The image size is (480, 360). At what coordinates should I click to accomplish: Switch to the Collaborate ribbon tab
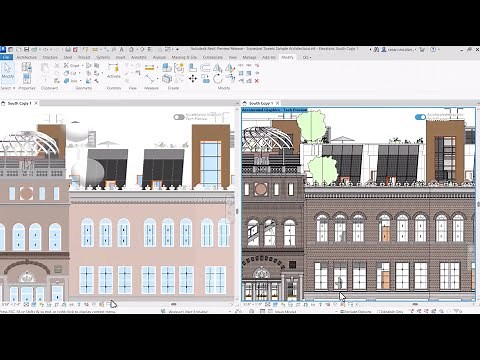(213, 57)
